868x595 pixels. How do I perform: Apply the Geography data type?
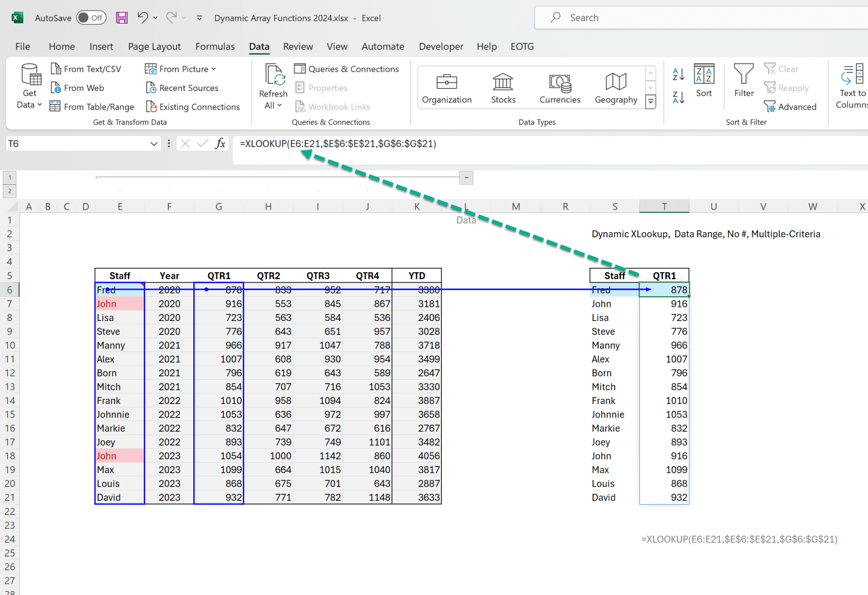click(615, 88)
